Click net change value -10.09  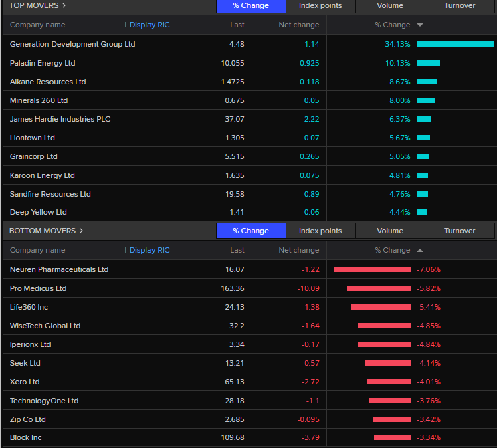[x=308, y=288]
